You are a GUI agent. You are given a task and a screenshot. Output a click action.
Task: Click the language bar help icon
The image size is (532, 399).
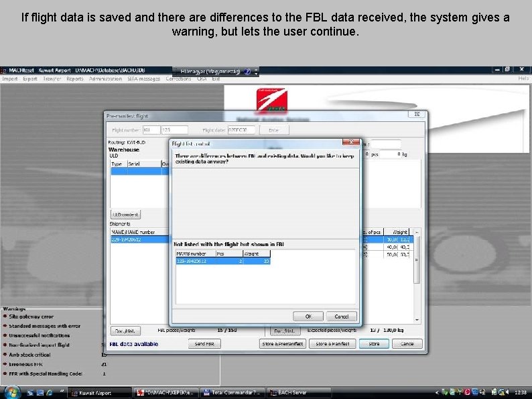point(247,71)
